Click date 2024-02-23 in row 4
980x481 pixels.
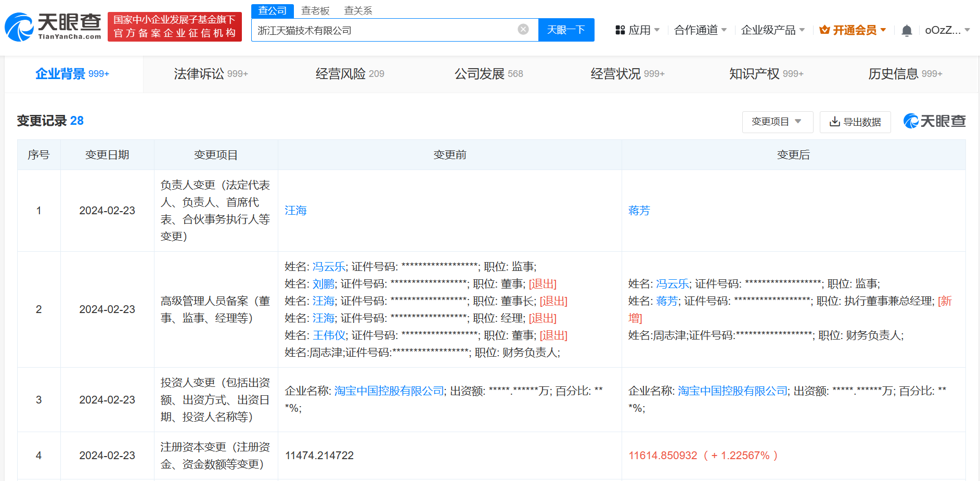click(107, 456)
